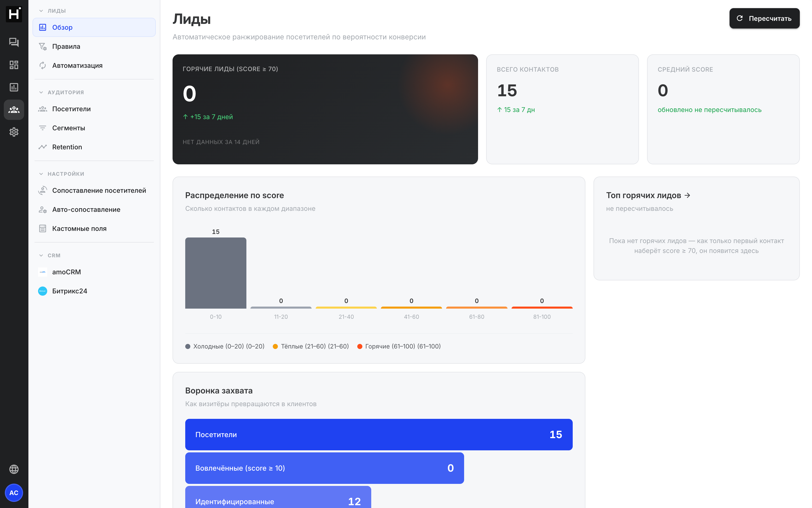
Task: Click the '+15 за 7 дней' text
Action: coord(211,117)
